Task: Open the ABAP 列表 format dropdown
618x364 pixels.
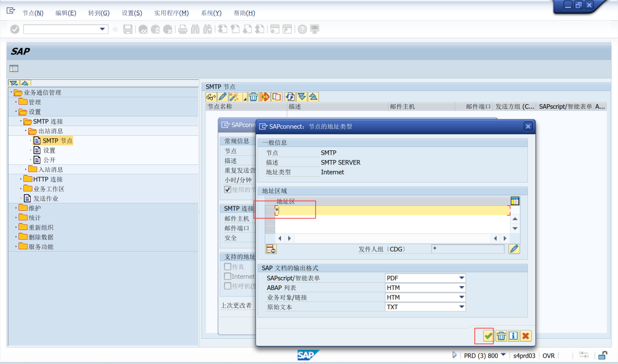Action: point(461,288)
